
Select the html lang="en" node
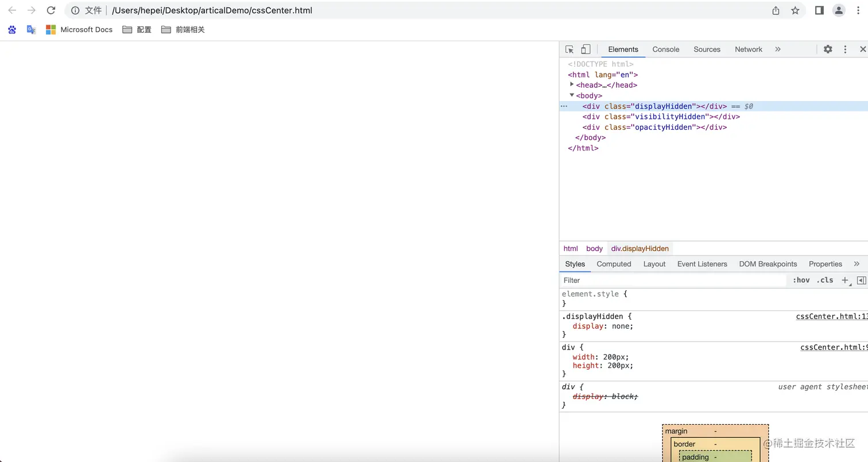[x=603, y=75]
